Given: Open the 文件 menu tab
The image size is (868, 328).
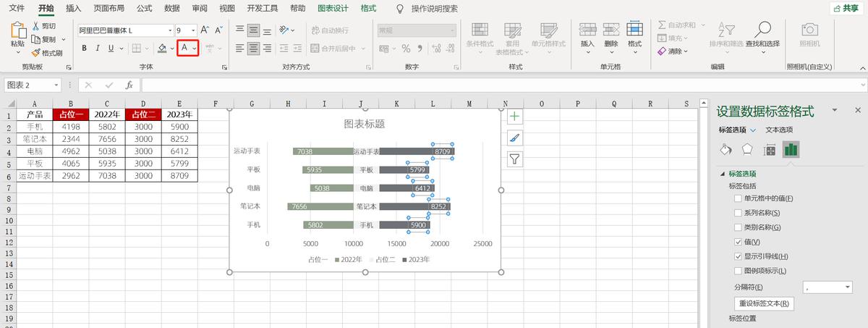Looking at the screenshot, I should pyautogui.click(x=17, y=9).
